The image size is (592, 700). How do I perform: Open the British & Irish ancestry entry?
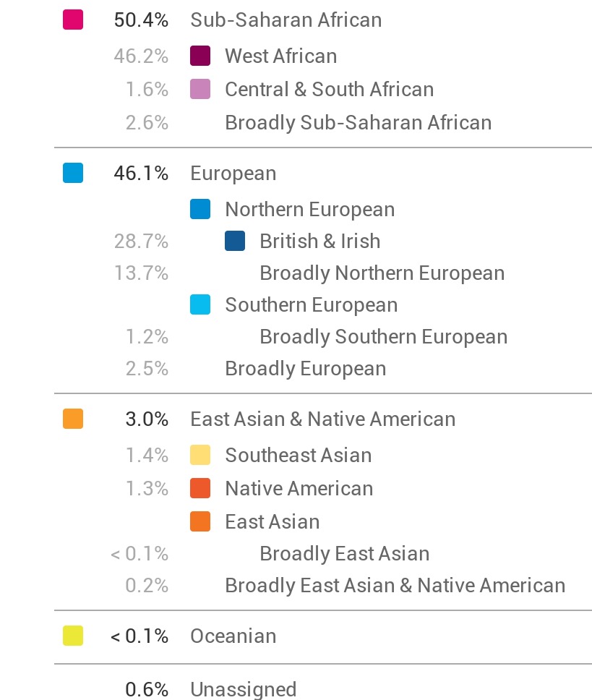click(x=319, y=241)
